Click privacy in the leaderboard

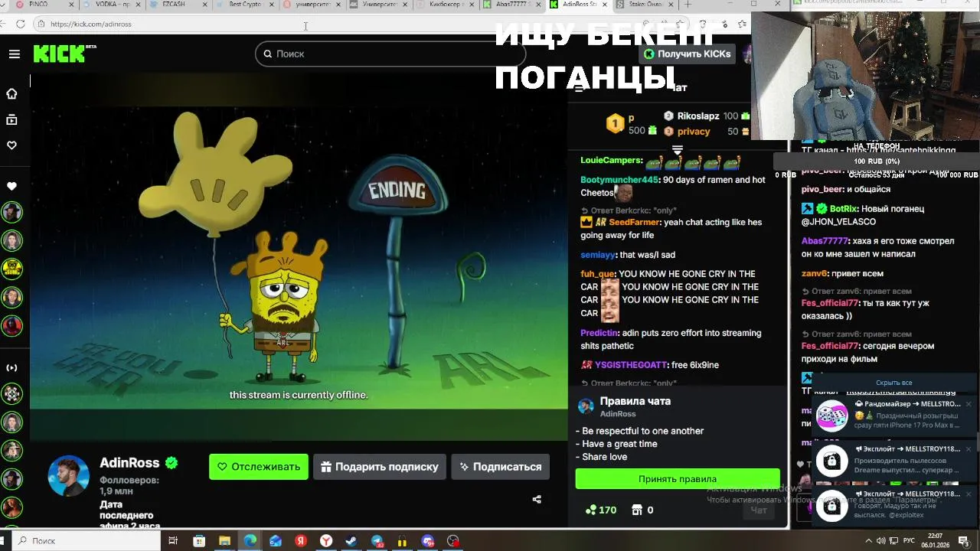point(694,132)
